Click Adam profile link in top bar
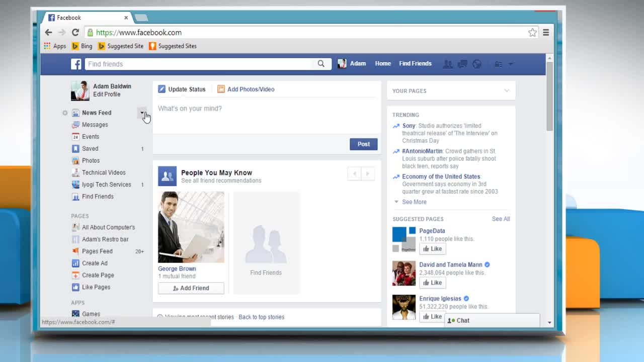 coord(352,64)
